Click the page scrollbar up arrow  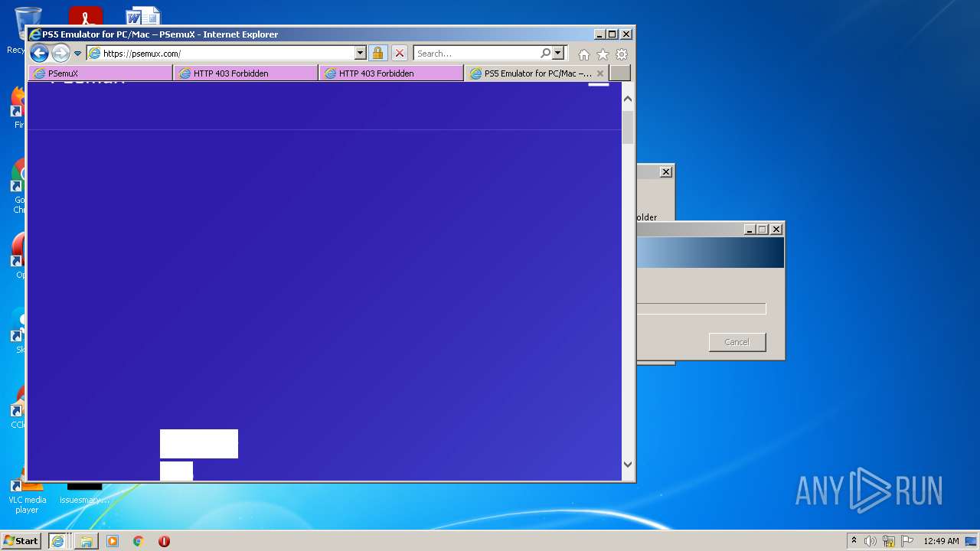tap(628, 99)
